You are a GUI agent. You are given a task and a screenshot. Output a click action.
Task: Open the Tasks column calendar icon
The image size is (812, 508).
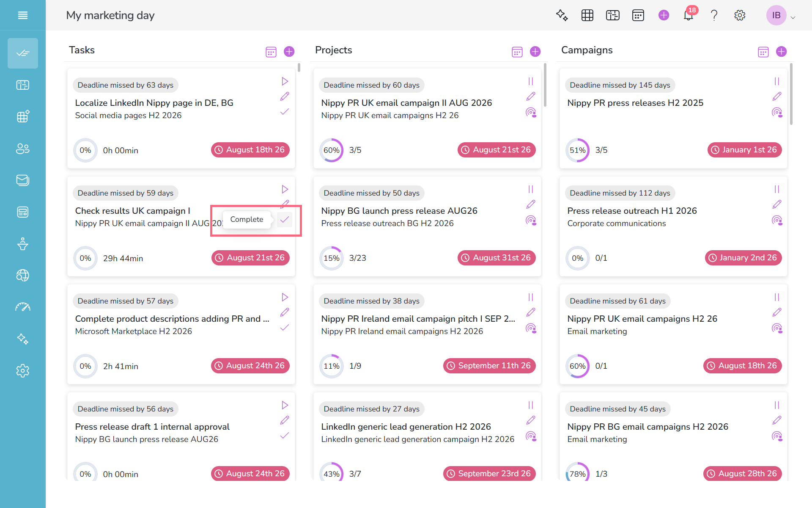point(271,52)
